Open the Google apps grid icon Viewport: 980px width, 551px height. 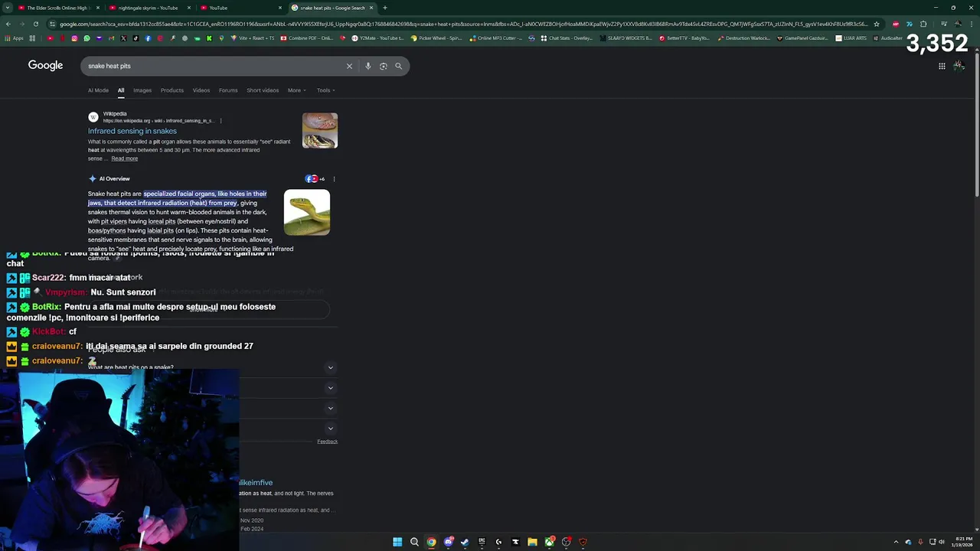click(x=942, y=66)
